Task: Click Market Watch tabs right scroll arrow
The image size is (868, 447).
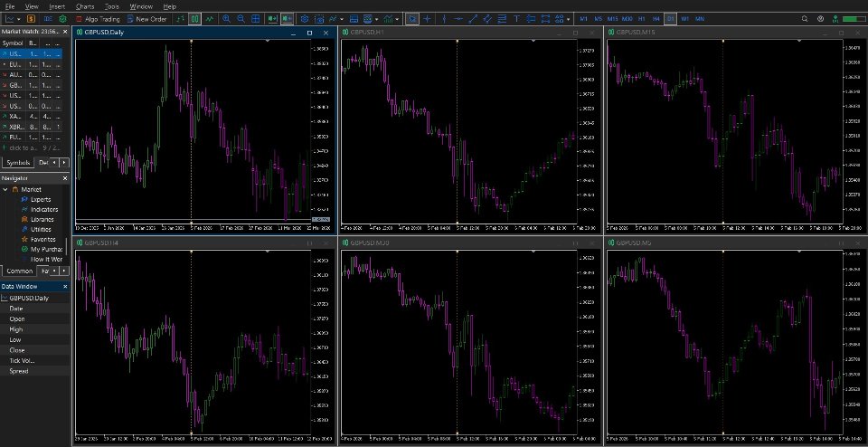Action: [64, 162]
